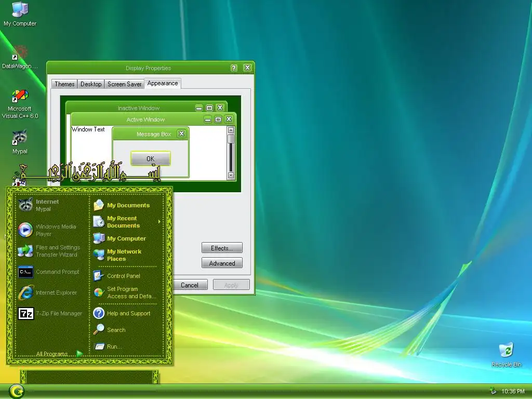Open Mypal desktop shortcut icon

click(x=20, y=142)
